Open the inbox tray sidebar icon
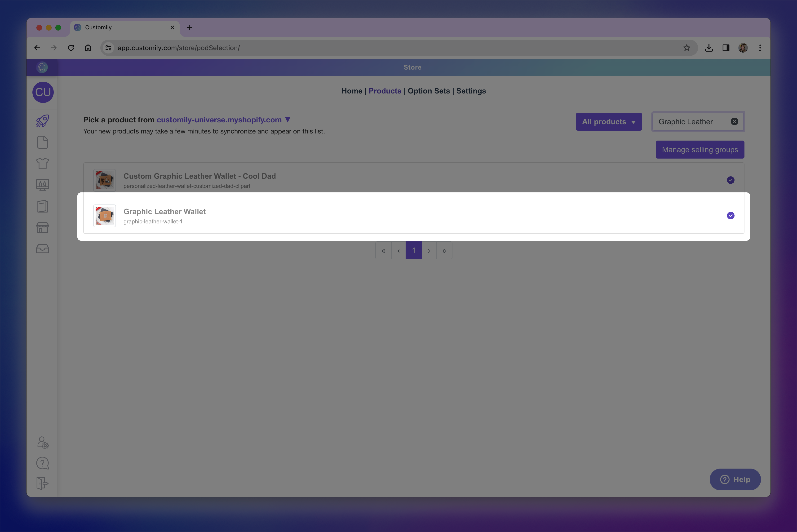Image resolution: width=797 pixels, height=532 pixels. pos(42,249)
